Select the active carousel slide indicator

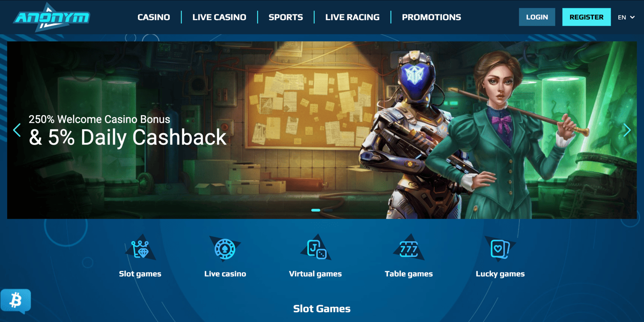click(316, 210)
